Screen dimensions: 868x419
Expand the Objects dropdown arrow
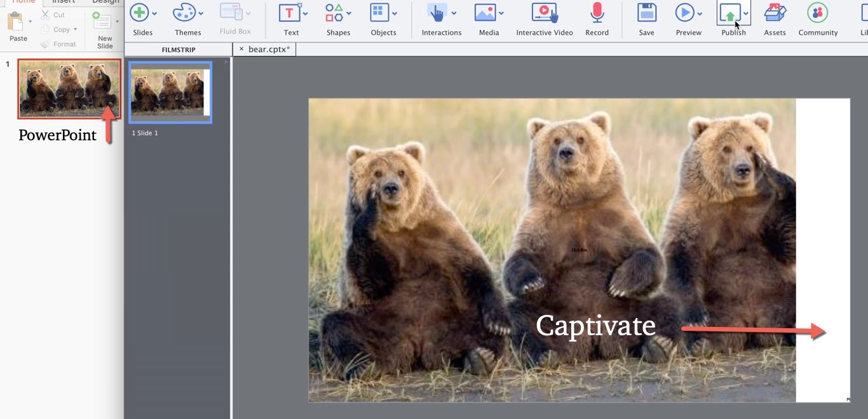(395, 13)
